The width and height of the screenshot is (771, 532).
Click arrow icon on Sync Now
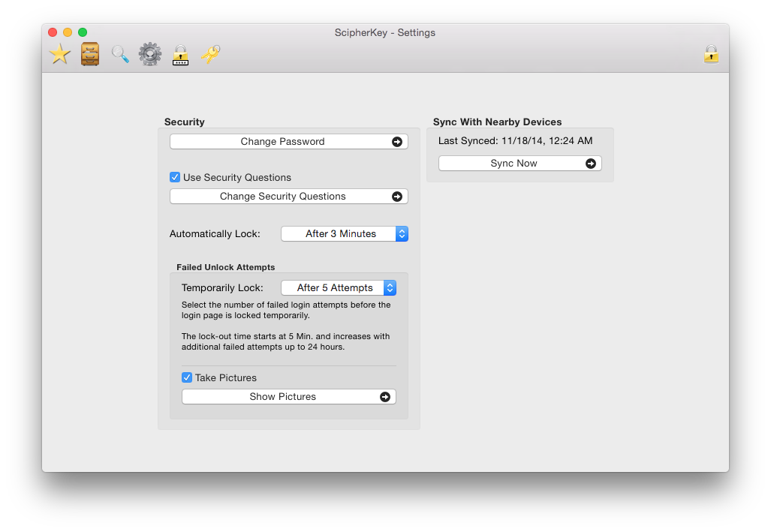pos(591,164)
